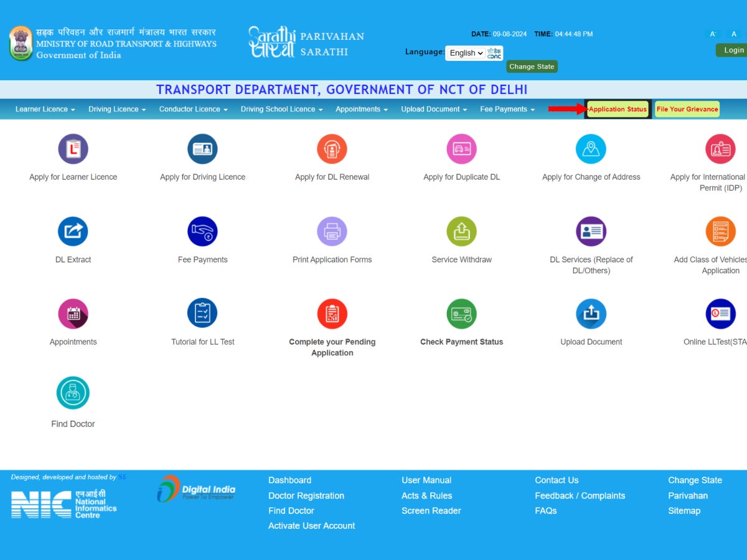The image size is (747, 560).
Task: Select the DL Extract icon
Action: [73, 231]
